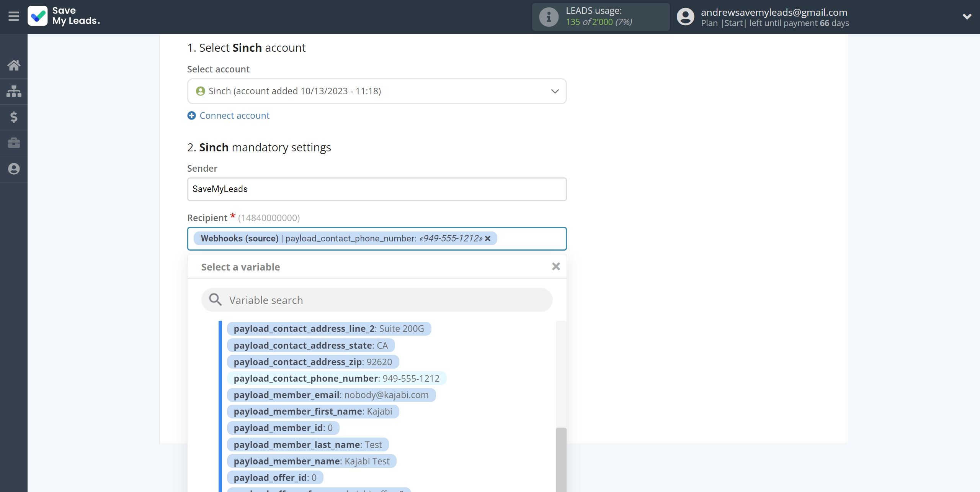
Task: Select payload_contact_address_zip variable
Action: click(x=312, y=362)
